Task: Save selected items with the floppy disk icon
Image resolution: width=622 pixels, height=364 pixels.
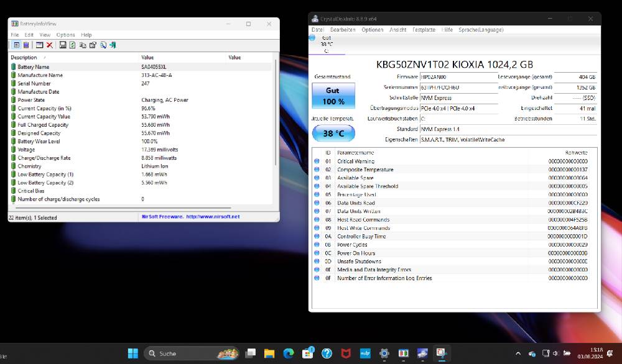Action: click(x=63, y=45)
